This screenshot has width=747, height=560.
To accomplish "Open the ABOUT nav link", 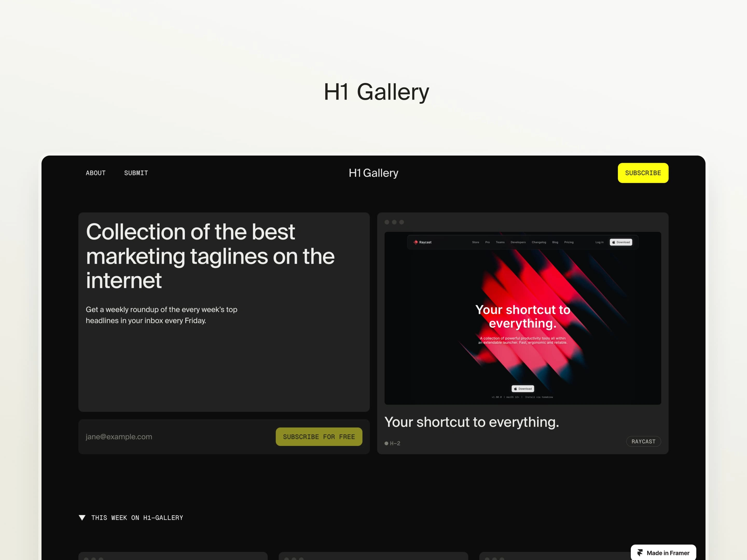I will point(95,173).
